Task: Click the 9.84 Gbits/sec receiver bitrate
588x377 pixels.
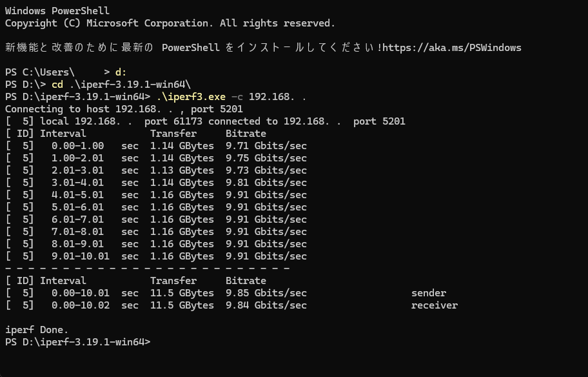Action: coord(266,305)
